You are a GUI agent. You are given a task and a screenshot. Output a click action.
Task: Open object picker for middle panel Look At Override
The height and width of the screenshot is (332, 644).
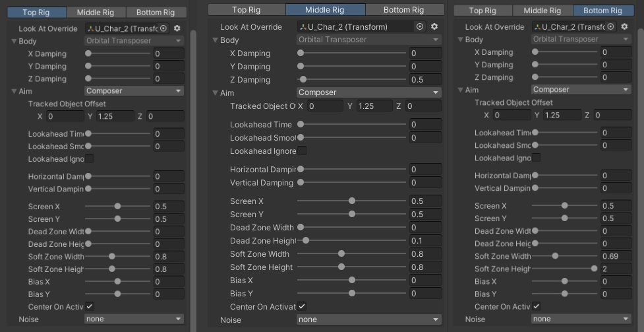(x=420, y=27)
